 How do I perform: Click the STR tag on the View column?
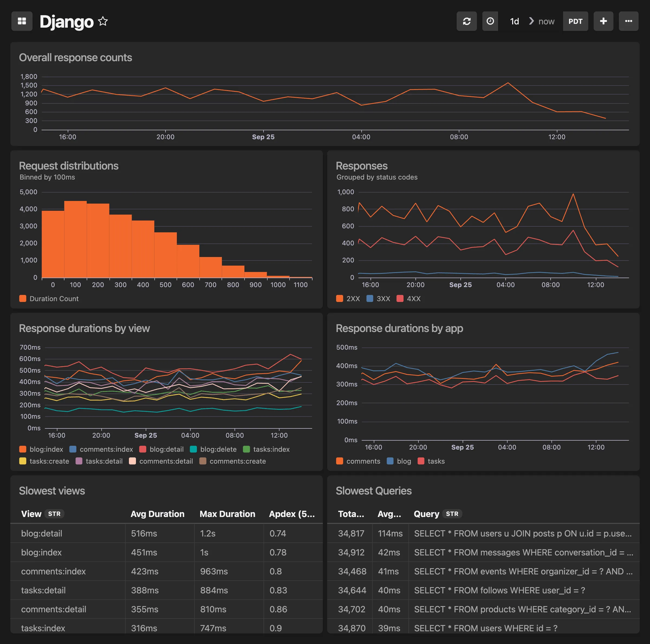(54, 514)
